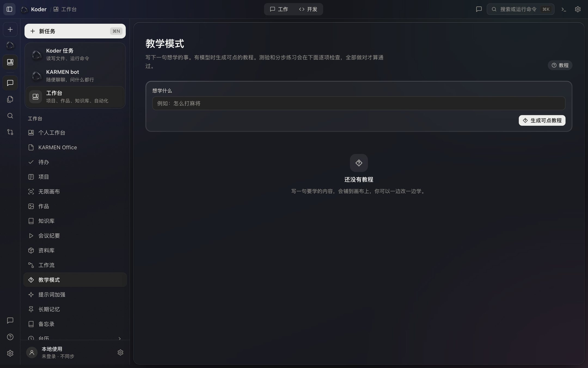Click the search magnifier icon in left rail
This screenshot has height=368, width=588.
[10, 116]
